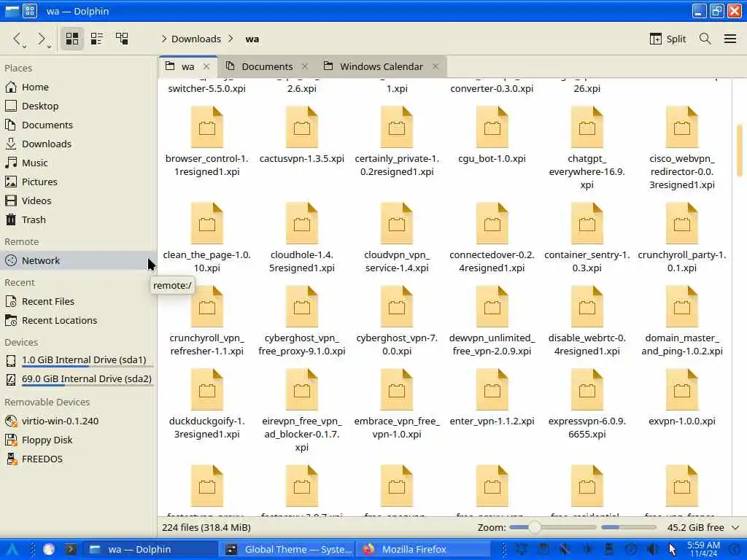Click the exvpn-1.0.0.xpi file name
Image resolution: width=747 pixels, height=560 pixels.
682,421
